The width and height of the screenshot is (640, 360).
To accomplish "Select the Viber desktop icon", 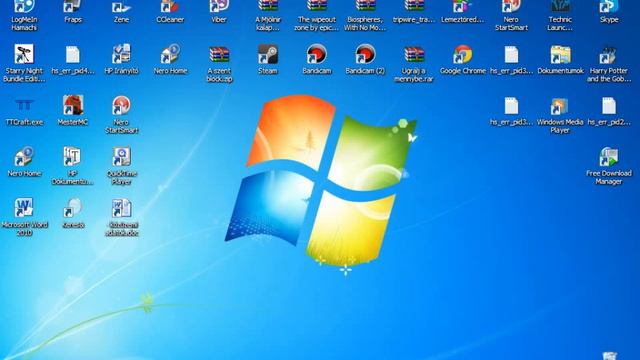I will pyautogui.click(x=219, y=11).
